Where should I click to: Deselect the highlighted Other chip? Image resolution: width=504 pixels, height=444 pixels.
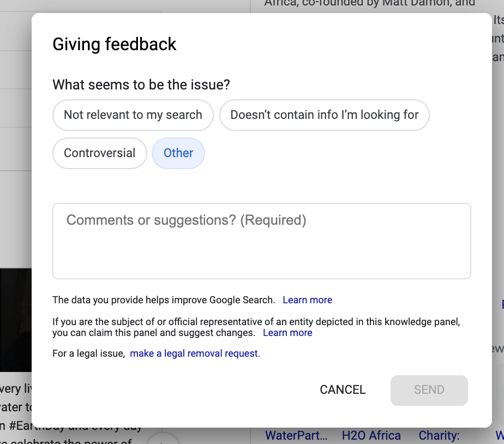coord(178,153)
